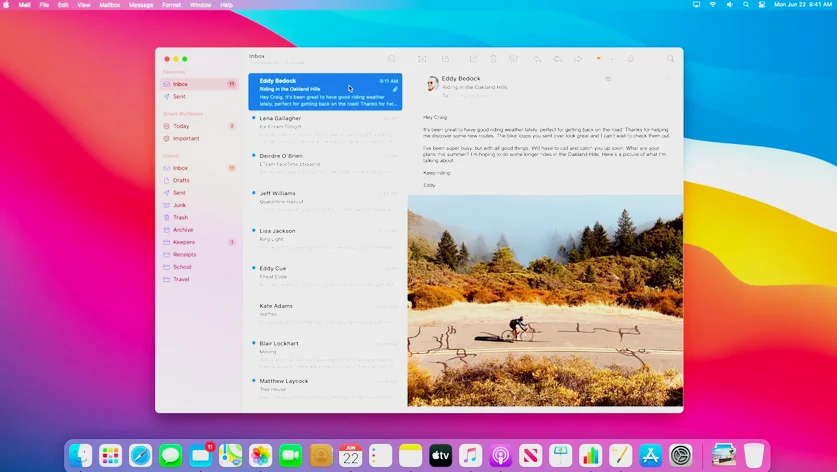Open the Receipts folder

point(199,255)
